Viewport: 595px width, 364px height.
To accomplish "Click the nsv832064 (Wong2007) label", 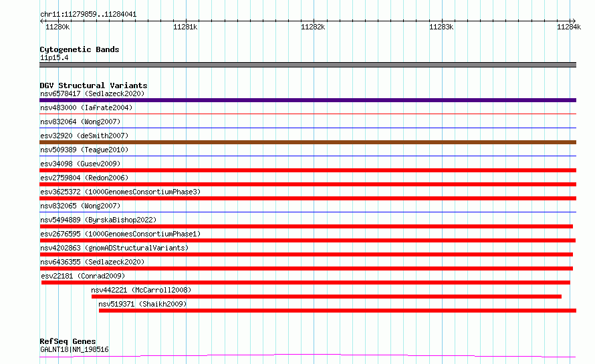I will [x=80, y=122].
